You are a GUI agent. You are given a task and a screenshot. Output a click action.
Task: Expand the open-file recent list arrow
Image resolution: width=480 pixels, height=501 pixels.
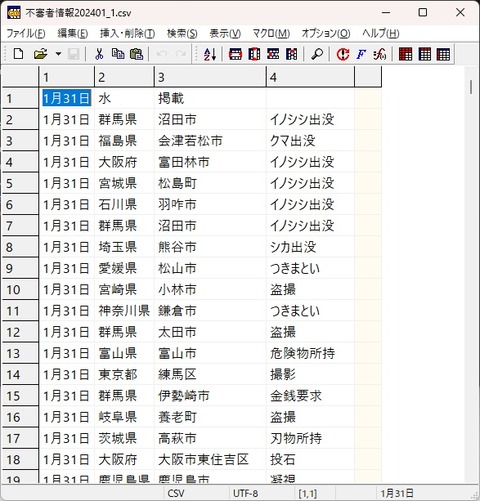(58, 54)
